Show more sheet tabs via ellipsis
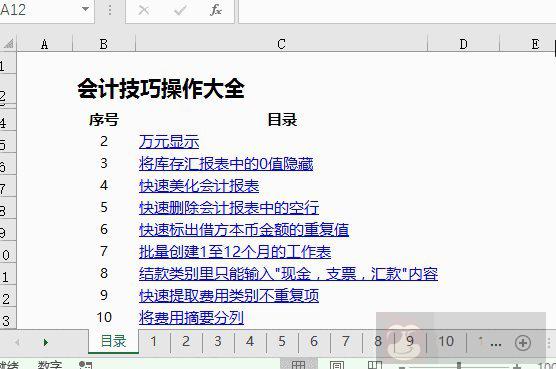The image size is (556, 369). click(495, 344)
